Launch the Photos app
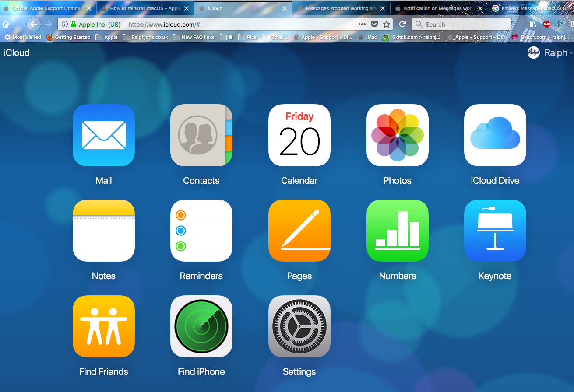This screenshot has width=574, height=392. (398, 135)
